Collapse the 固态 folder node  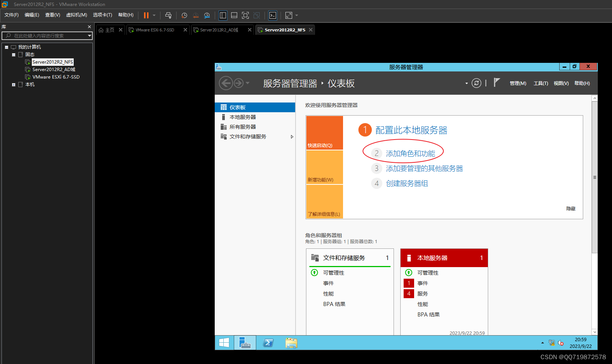point(14,55)
